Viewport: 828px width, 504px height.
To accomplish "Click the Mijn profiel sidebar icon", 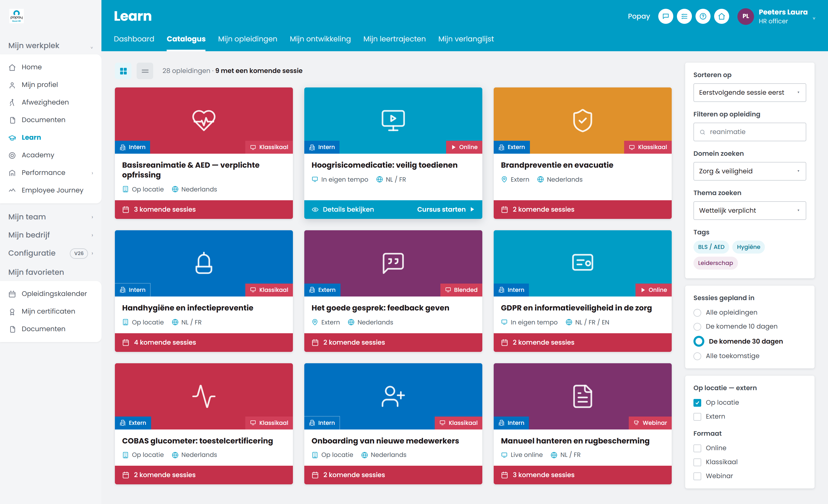I will 12,85.
